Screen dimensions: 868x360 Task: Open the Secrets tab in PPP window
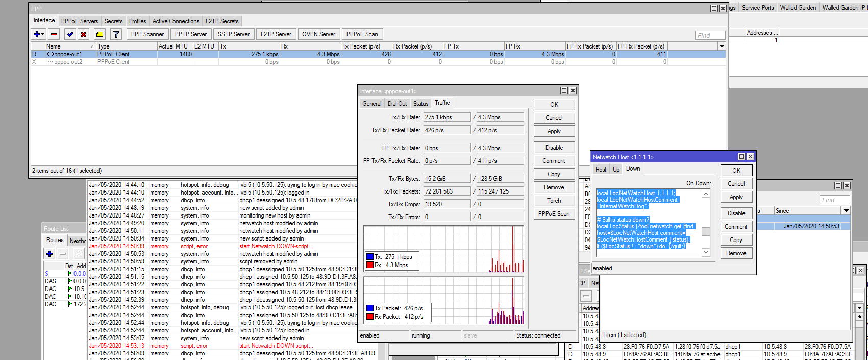pos(113,21)
